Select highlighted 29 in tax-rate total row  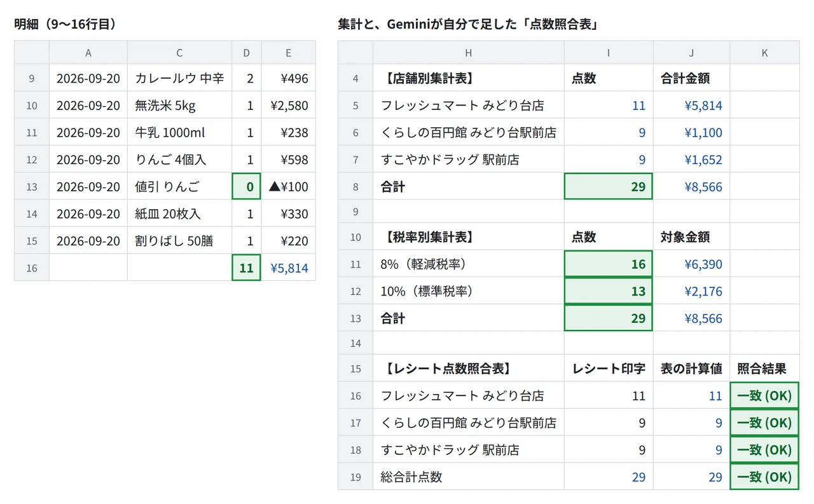(x=608, y=318)
